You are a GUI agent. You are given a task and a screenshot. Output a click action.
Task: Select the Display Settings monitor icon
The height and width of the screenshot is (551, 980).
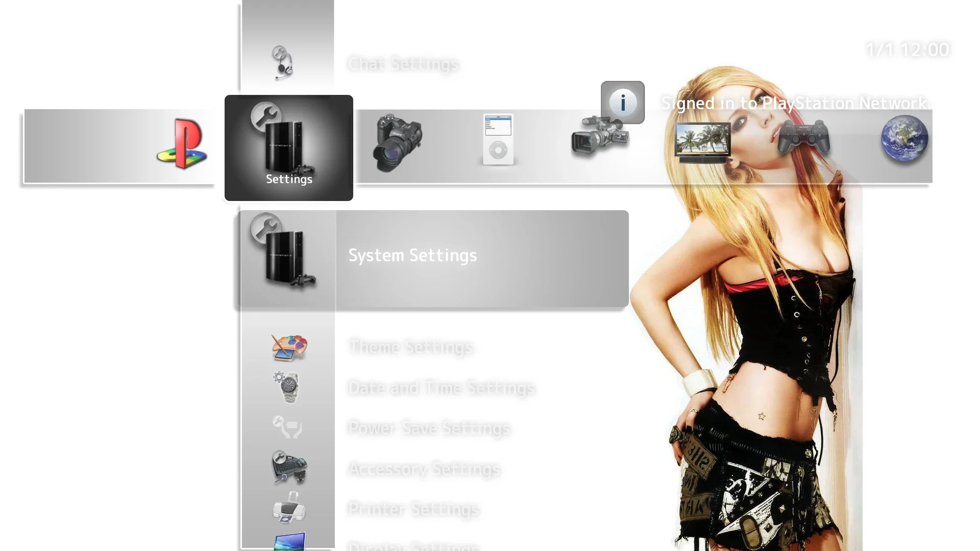point(289,541)
